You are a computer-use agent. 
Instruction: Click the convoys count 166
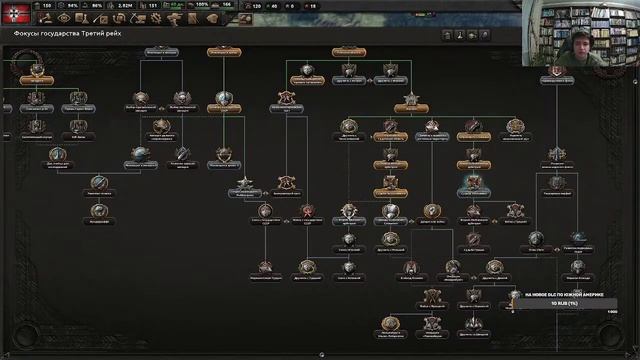point(227,5)
